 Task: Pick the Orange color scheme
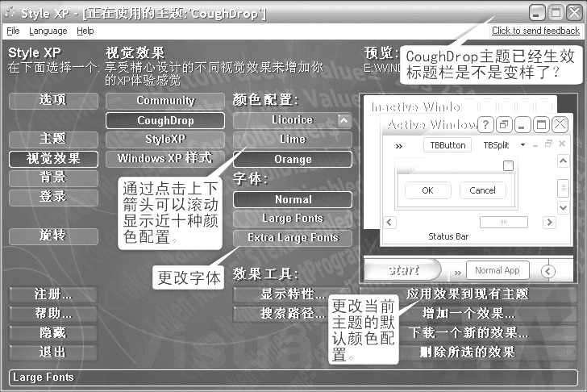pos(292,159)
